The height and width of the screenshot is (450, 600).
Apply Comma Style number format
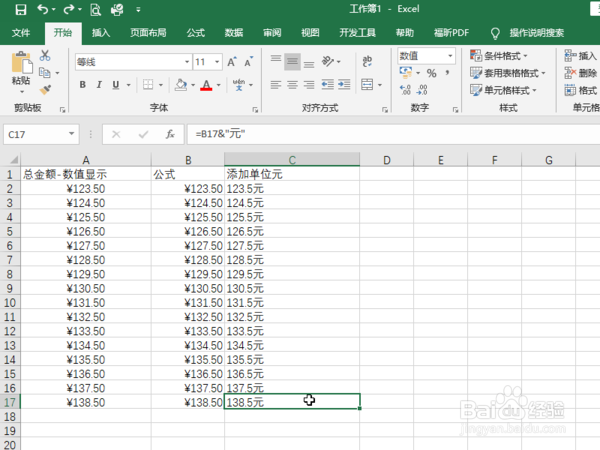click(447, 73)
